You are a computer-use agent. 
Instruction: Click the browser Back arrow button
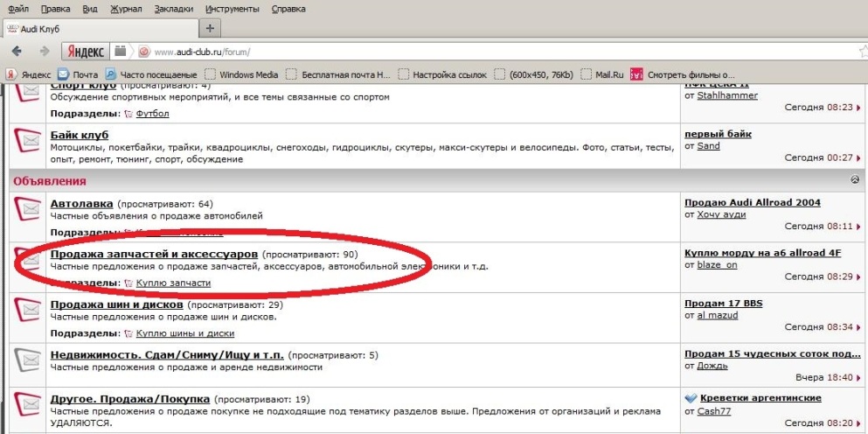[19, 51]
